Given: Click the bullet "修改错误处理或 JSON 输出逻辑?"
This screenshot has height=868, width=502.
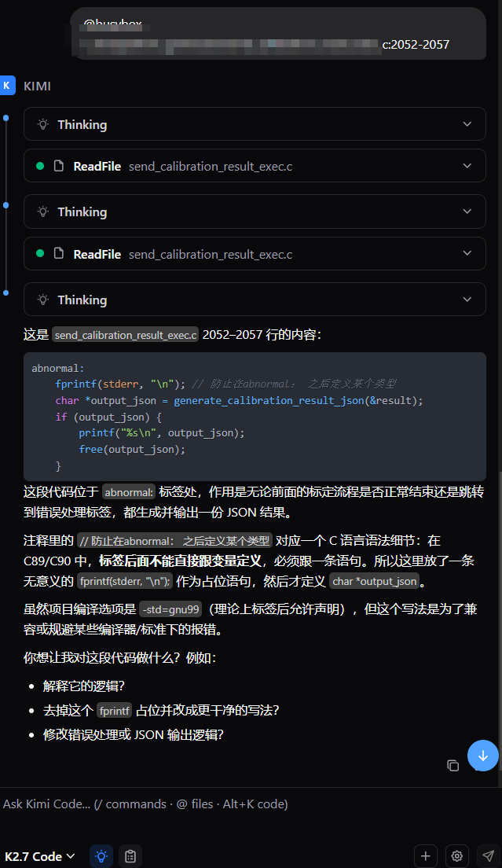Looking at the screenshot, I should [x=134, y=734].
